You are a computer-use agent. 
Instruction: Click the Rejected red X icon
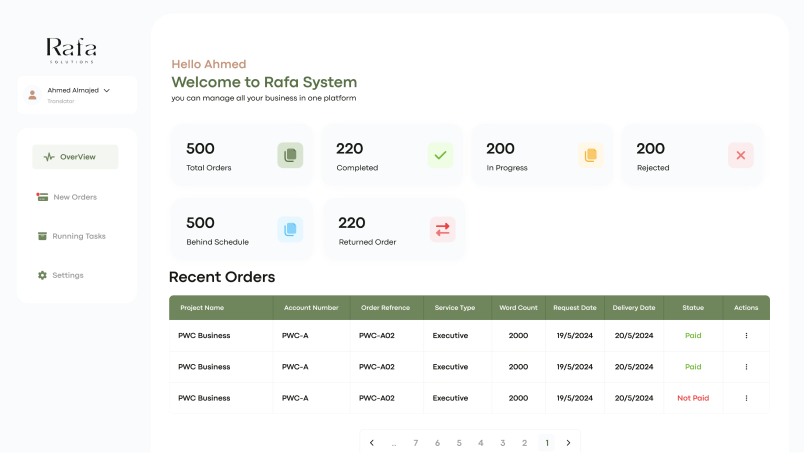[x=740, y=155]
